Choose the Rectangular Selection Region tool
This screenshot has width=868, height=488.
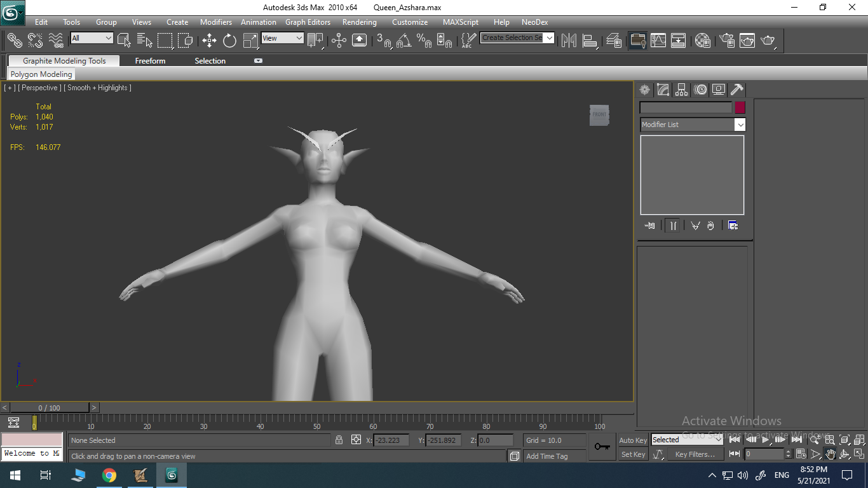point(165,41)
